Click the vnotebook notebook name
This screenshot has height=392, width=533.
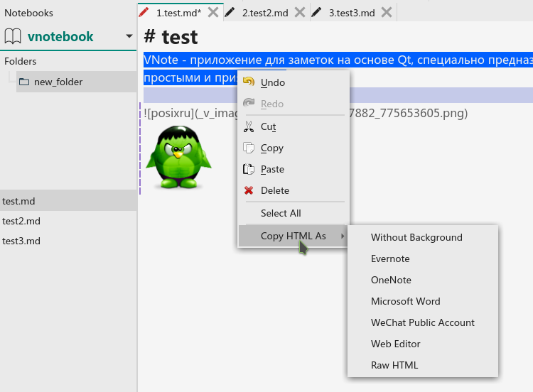point(60,36)
